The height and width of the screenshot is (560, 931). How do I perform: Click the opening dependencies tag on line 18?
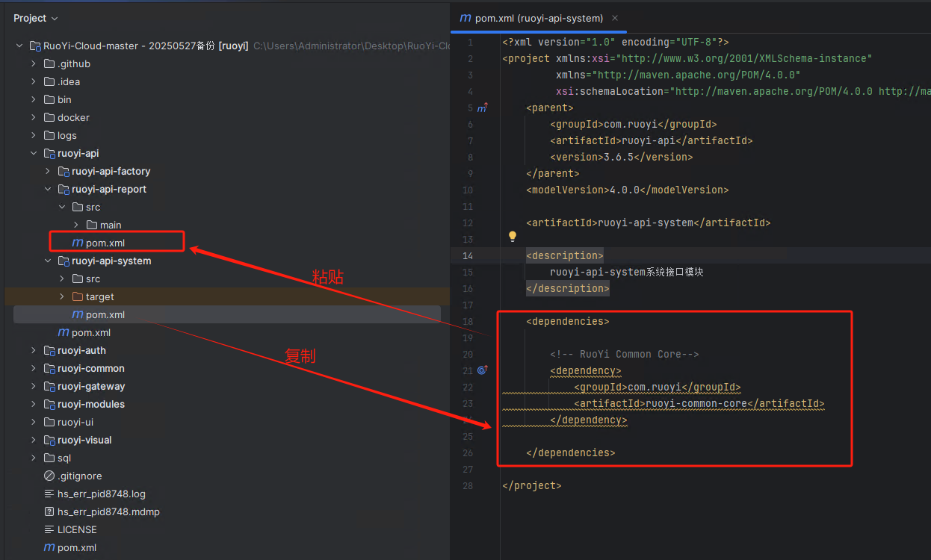click(x=568, y=321)
